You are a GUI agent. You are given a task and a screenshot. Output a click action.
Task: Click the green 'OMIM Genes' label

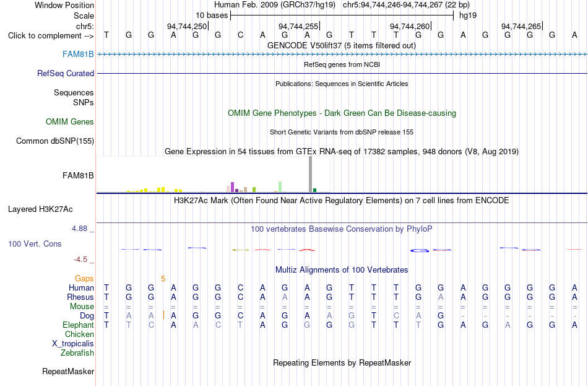coord(70,121)
